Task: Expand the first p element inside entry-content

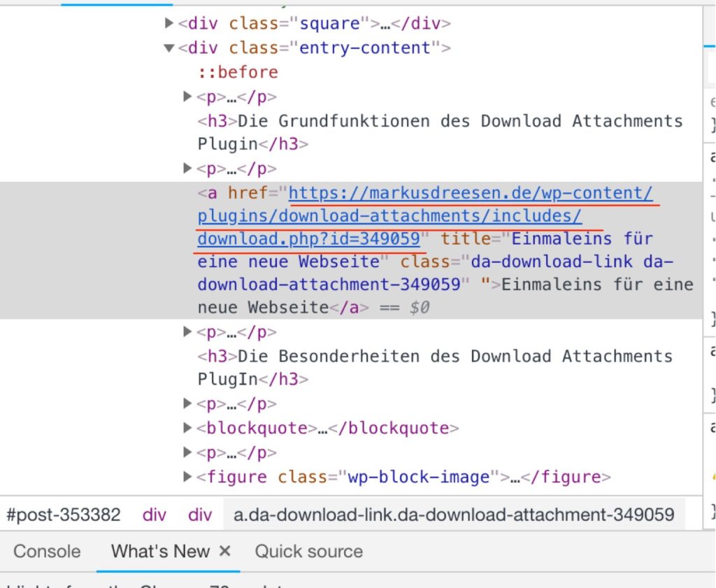Action: [187, 96]
